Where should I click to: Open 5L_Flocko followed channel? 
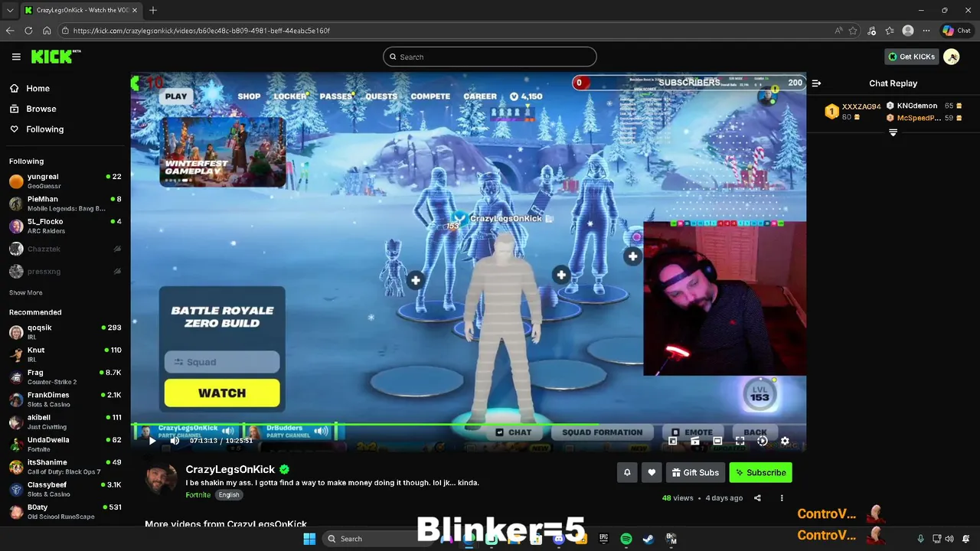(65, 226)
